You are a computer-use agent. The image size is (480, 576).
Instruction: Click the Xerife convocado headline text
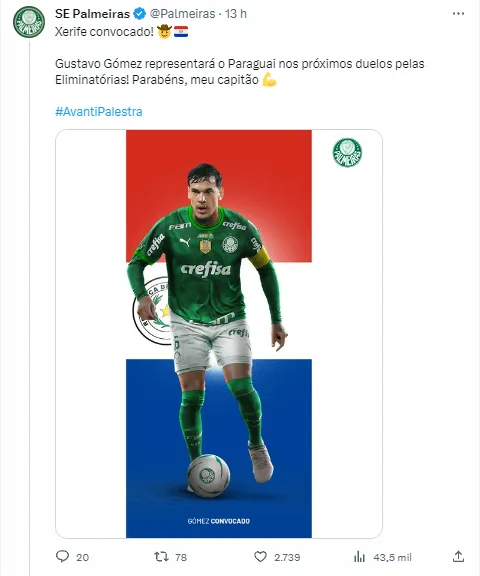pyautogui.click(x=104, y=32)
